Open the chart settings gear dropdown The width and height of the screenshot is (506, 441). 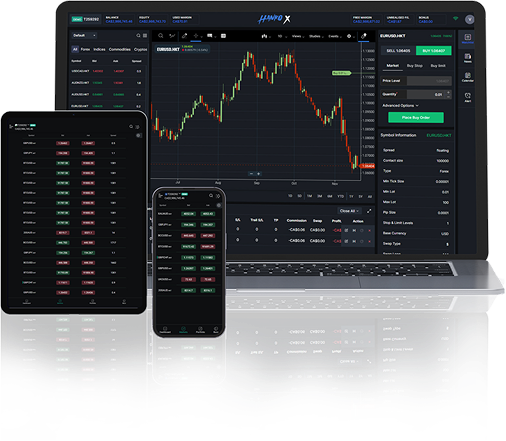350,36
